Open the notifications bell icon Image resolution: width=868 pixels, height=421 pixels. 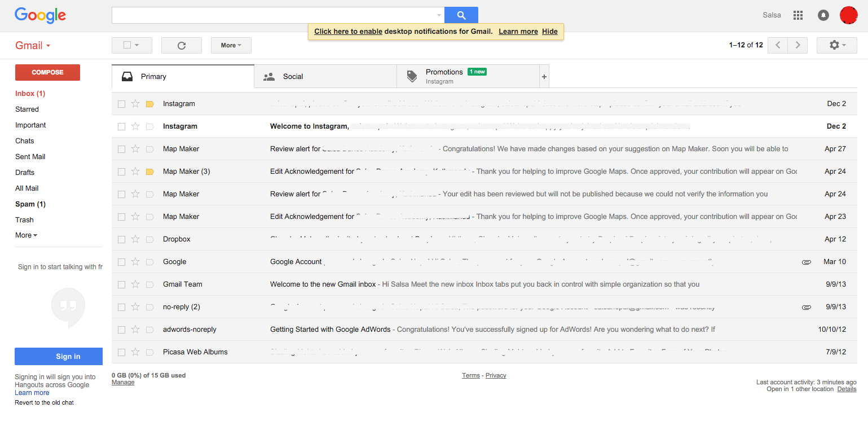pos(823,15)
